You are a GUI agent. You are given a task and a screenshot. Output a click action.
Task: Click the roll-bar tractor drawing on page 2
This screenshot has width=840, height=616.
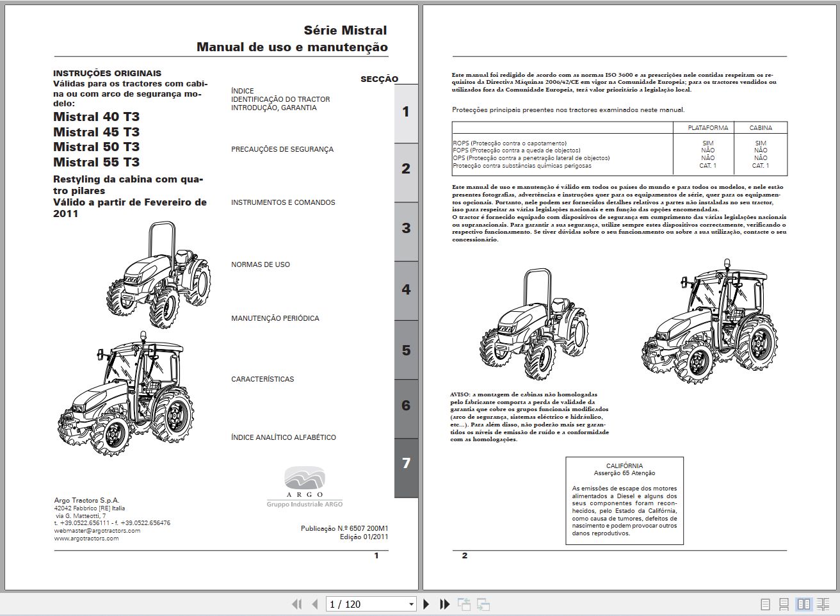coord(533,324)
